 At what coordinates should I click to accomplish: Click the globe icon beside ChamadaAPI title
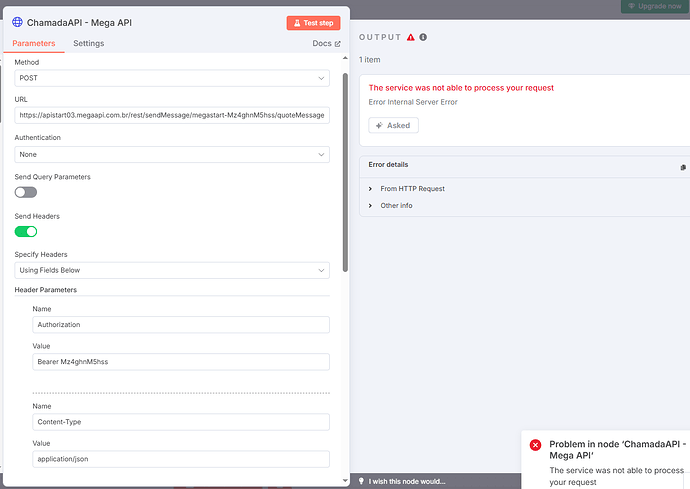pyautogui.click(x=17, y=22)
